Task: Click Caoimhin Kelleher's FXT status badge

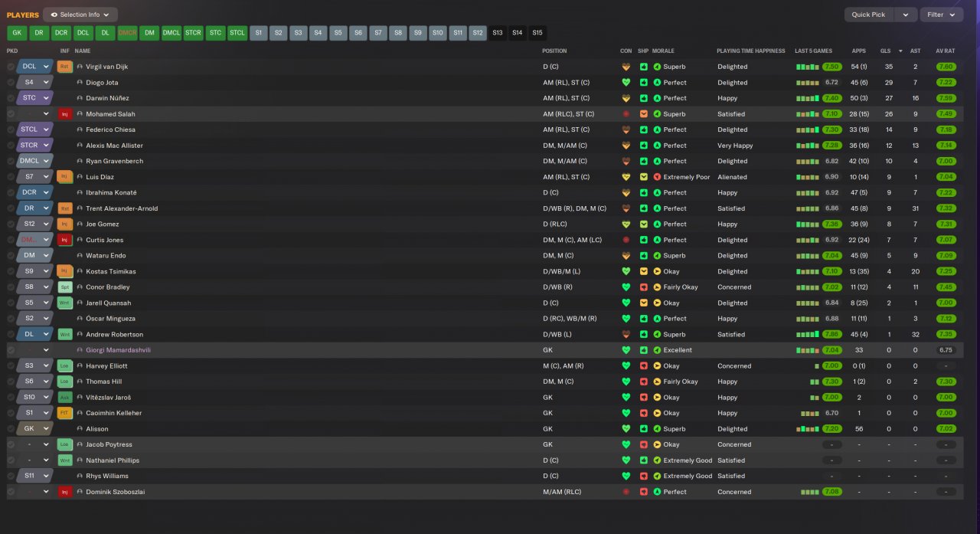Action: (x=64, y=413)
